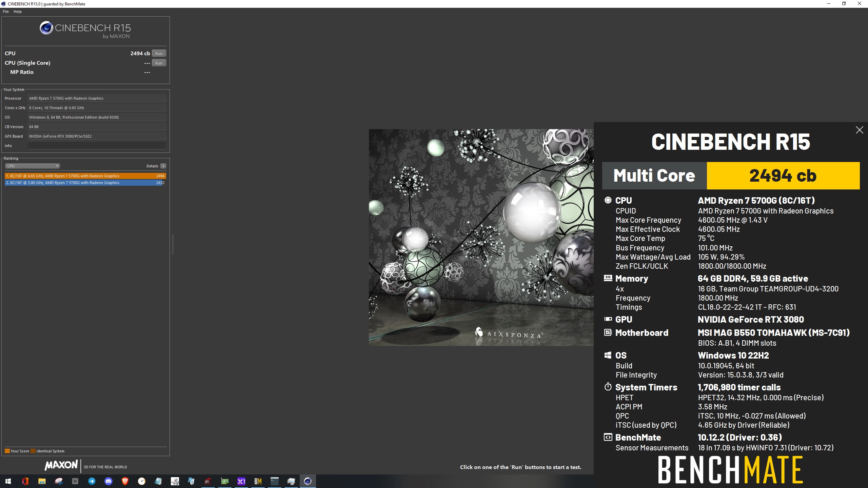
Task: Switch to the CPU-Z taskbar window
Action: 208,481
